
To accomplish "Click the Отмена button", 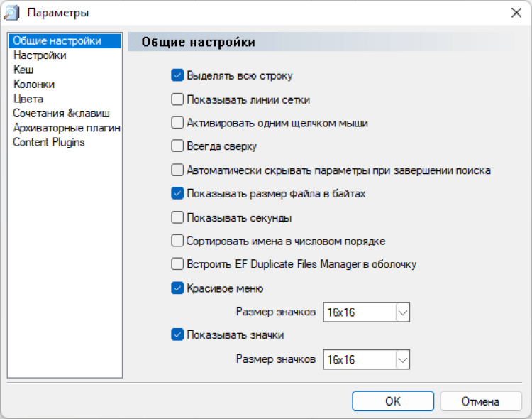I will [x=481, y=401].
